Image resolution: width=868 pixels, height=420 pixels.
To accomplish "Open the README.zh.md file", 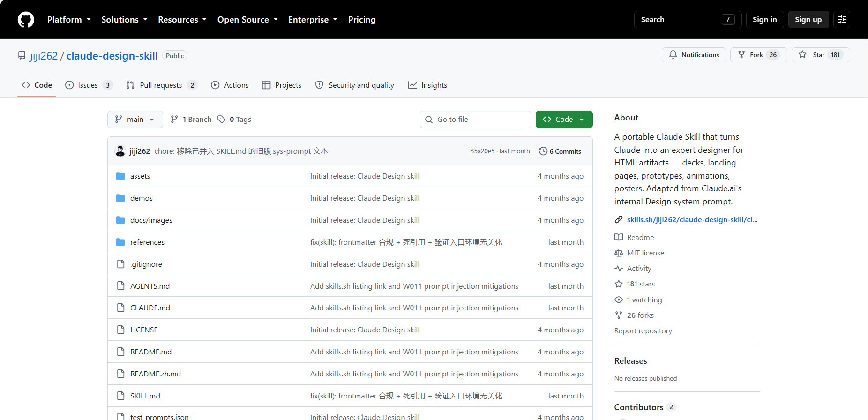I will point(156,374).
